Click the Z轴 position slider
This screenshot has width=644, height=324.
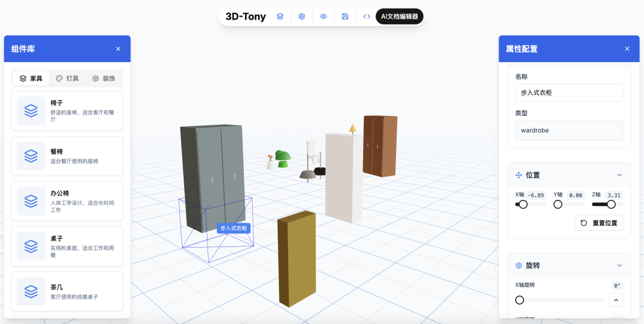[608, 204]
